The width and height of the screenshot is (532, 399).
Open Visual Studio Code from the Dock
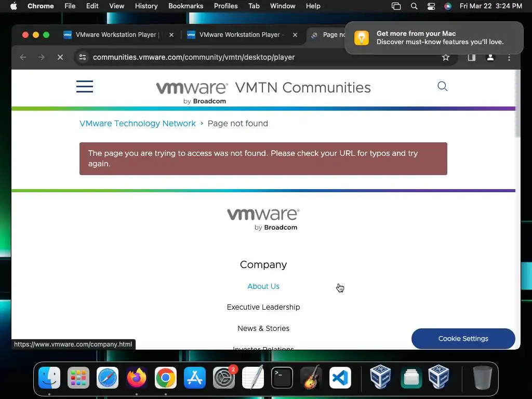[340, 378]
